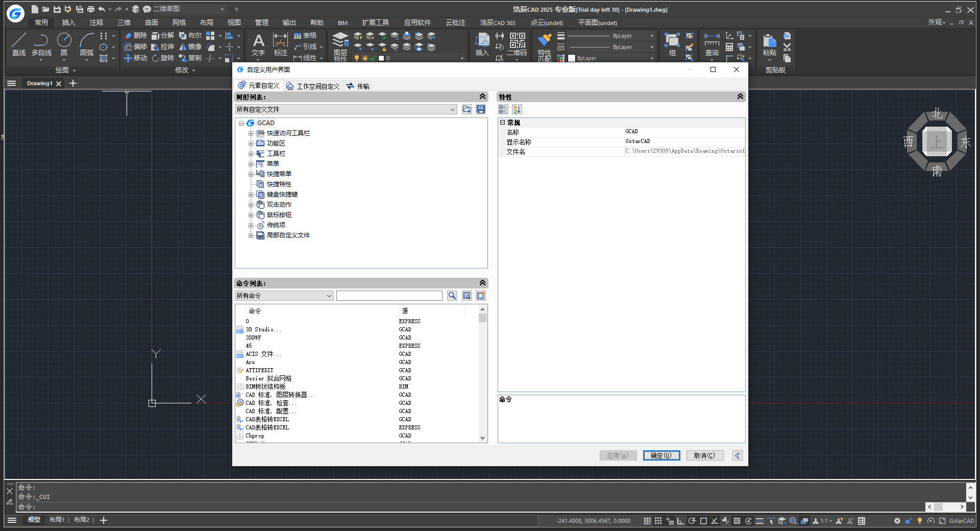Switch to the 传输 tab

[x=358, y=86]
